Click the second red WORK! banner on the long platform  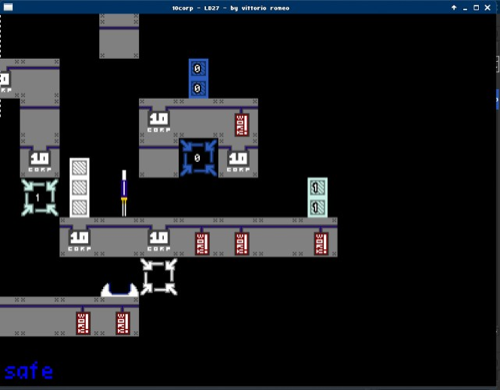pos(242,244)
